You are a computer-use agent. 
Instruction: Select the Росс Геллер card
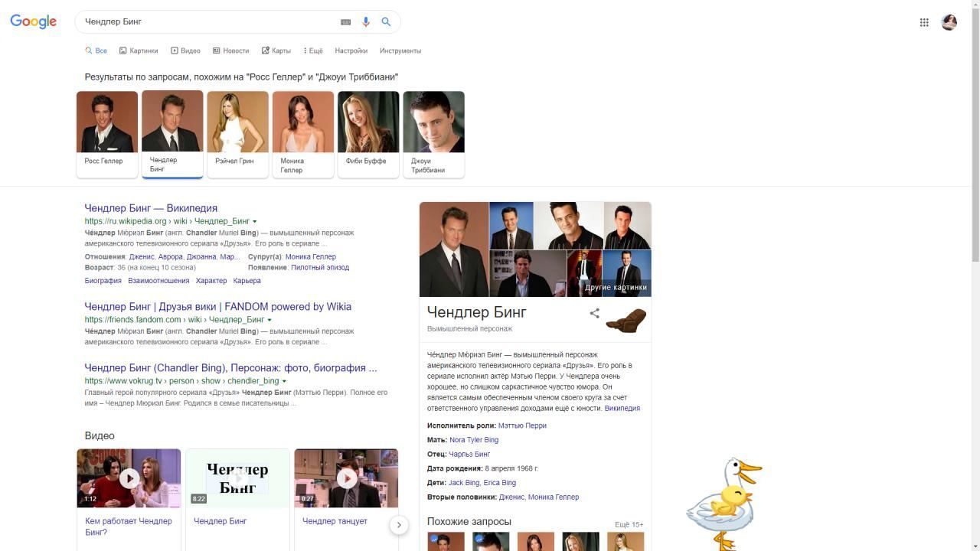tap(107, 134)
